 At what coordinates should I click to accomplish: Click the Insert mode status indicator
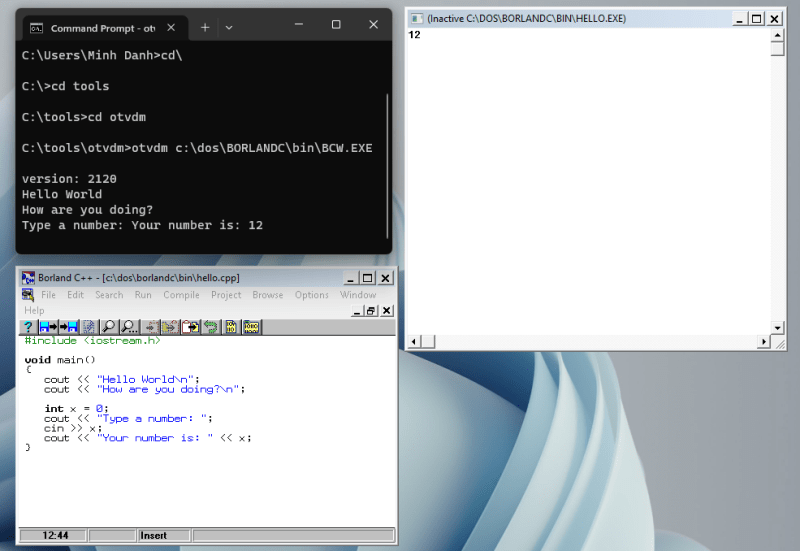pyautogui.click(x=165, y=535)
